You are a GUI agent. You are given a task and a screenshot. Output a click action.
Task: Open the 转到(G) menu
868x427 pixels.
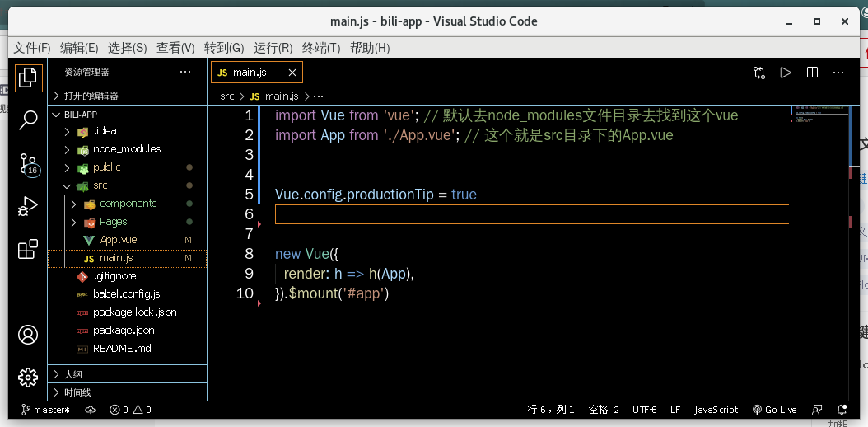tap(224, 48)
